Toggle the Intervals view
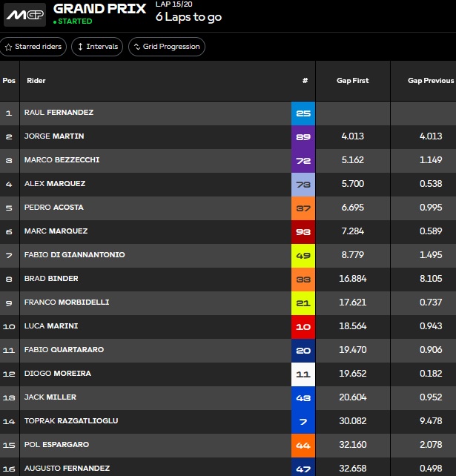456x476 pixels. 97,47
